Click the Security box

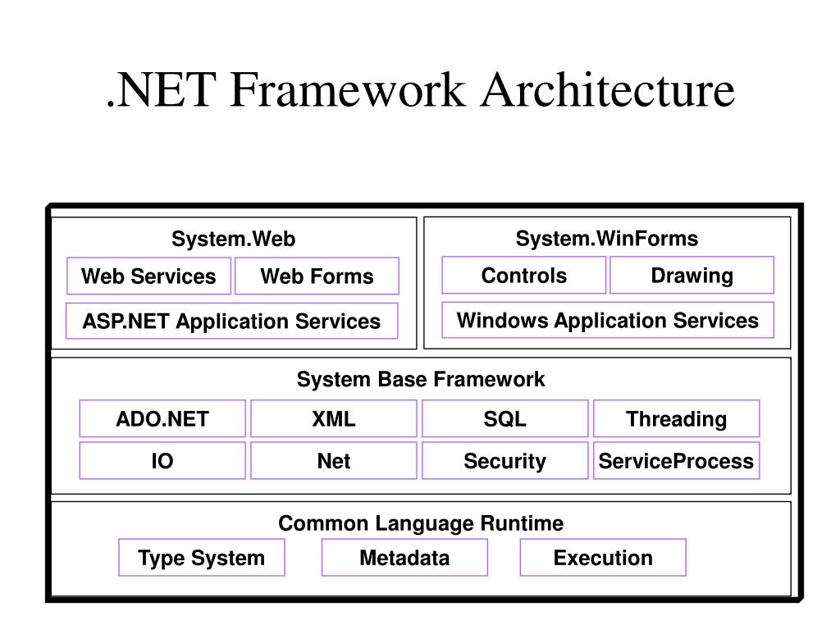(x=505, y=461)
